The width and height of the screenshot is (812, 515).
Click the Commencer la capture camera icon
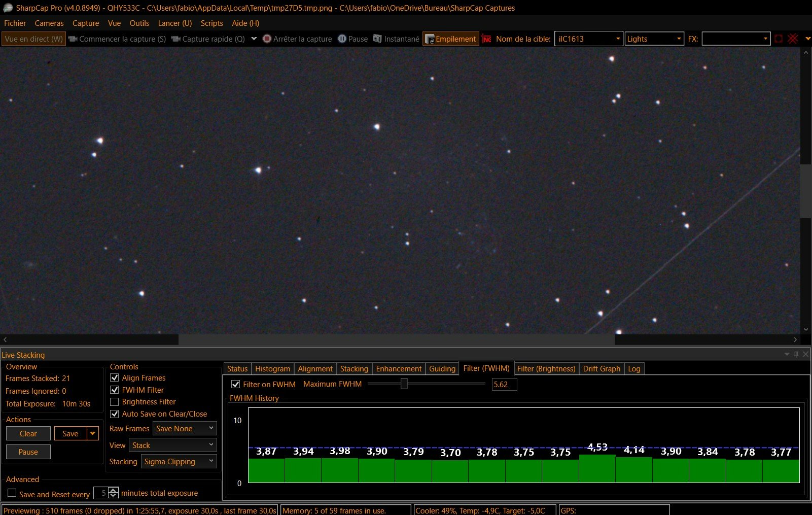(x=73, y=39)
